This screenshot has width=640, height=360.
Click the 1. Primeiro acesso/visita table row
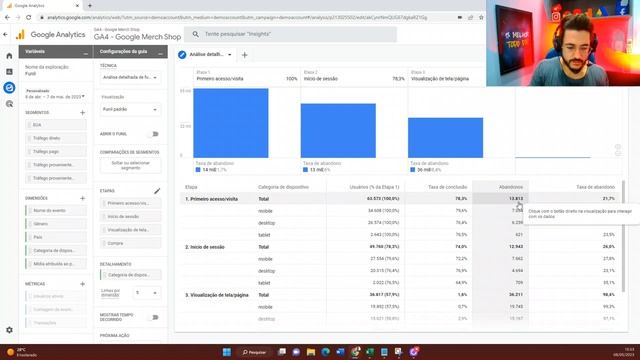[400, 199]
